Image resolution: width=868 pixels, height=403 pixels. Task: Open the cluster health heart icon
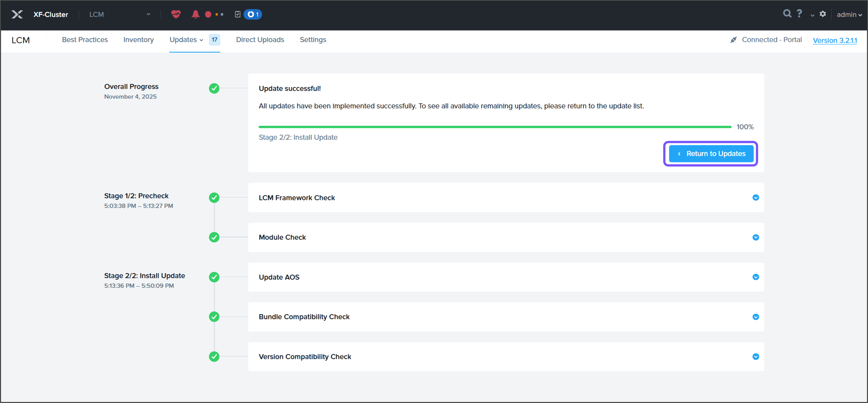(x=176, y=14)
